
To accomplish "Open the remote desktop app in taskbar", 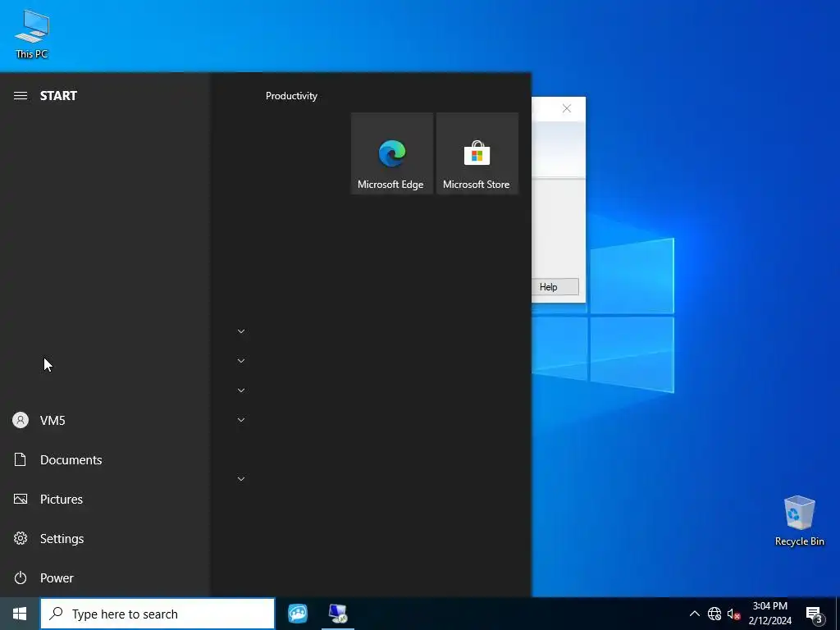I will click(338, 614).
